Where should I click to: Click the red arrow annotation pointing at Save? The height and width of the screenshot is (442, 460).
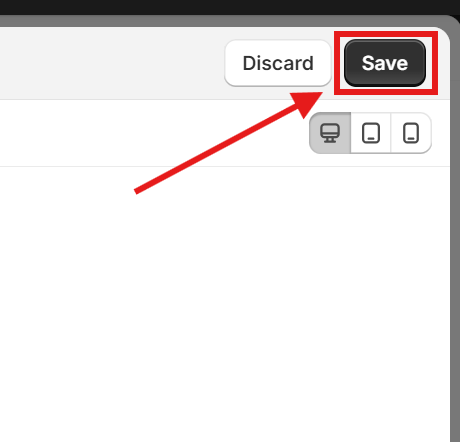(x=228, y=142)
